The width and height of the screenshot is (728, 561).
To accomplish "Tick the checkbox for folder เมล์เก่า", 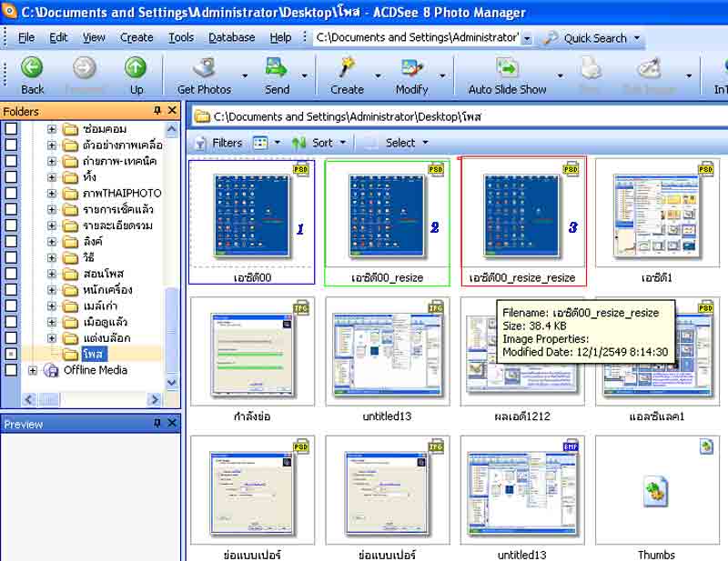I will (11, 306).
